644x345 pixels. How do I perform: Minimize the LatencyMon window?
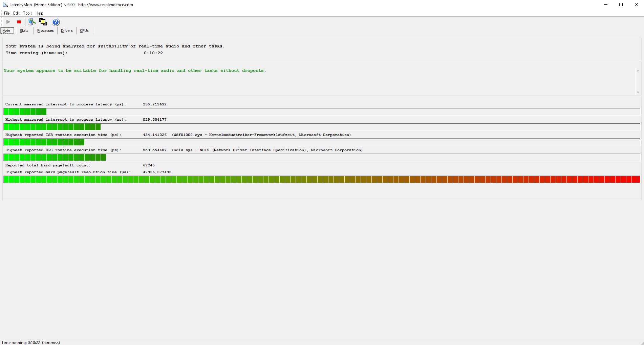coord(606,4)
